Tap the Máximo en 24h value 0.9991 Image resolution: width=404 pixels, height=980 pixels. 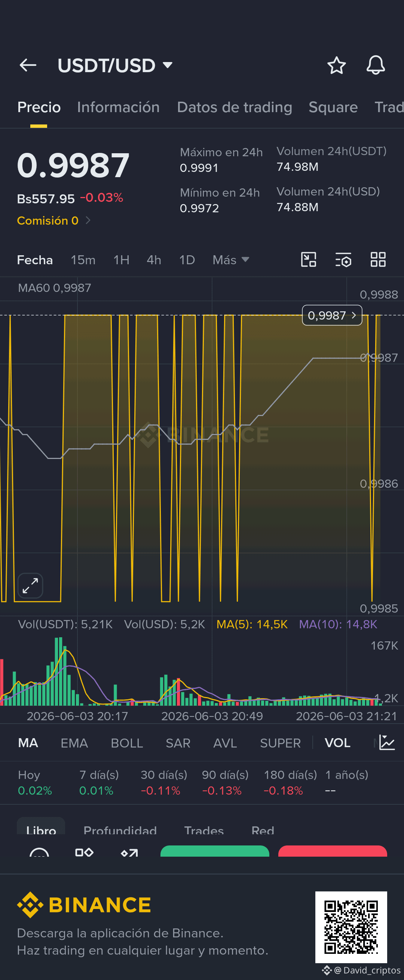pyautogui.click(x=199, y=168)
